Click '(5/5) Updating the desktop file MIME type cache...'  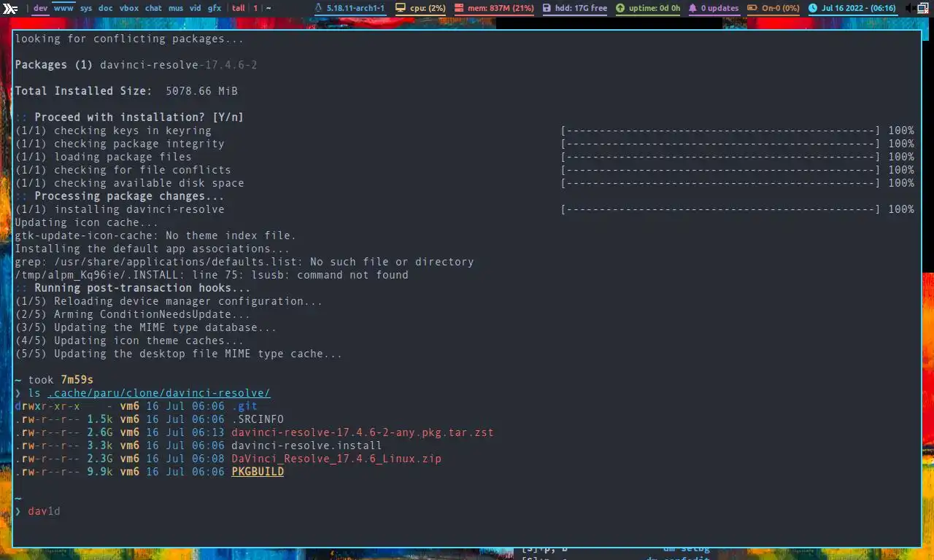179,354
